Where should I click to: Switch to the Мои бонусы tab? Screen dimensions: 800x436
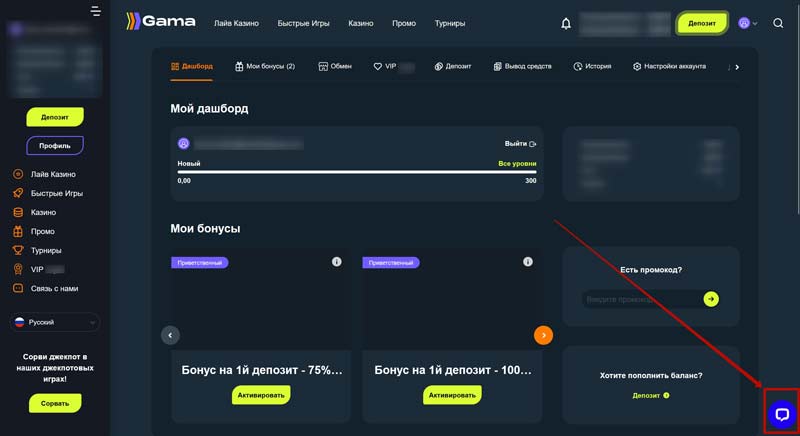coord(265,66)
